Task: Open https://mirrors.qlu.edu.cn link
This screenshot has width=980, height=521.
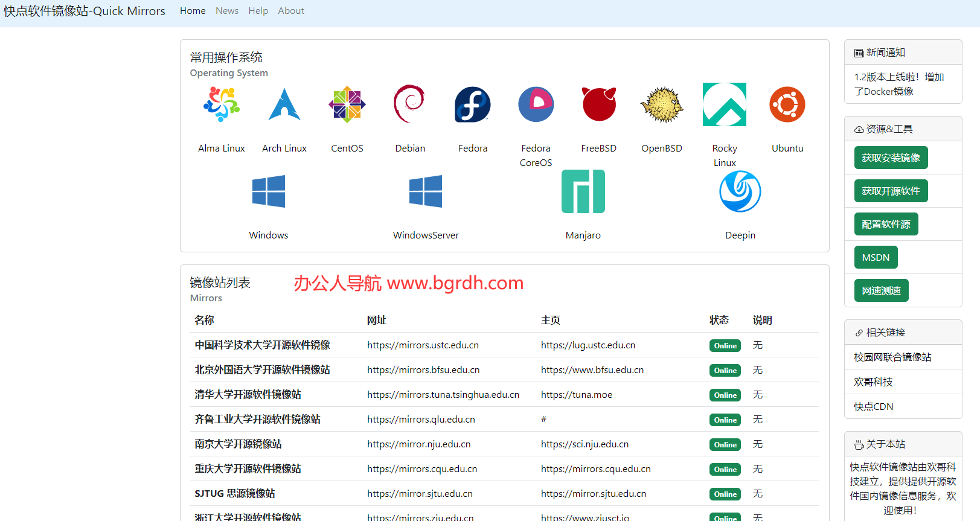Action: pyautogui.click(x=421, y=420)
